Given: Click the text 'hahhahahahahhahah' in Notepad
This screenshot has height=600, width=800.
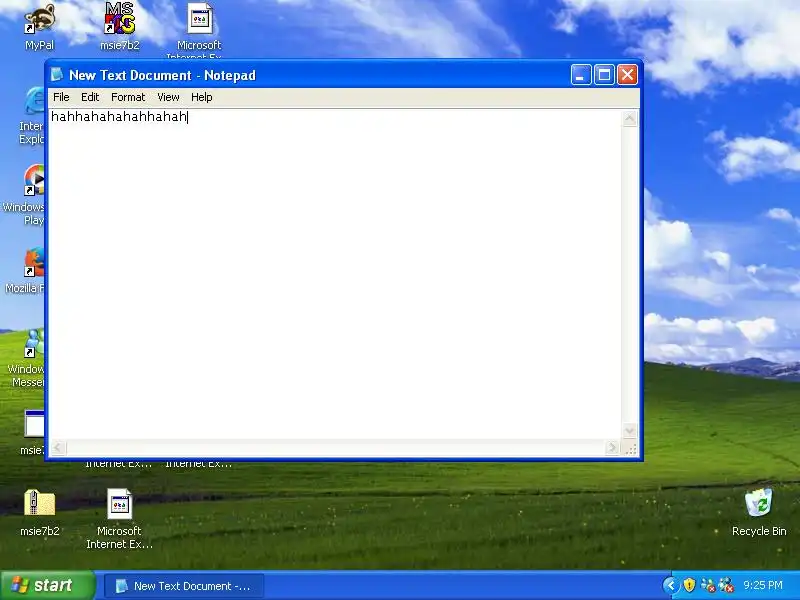Looking at the screenshot, I should (119, 117).
